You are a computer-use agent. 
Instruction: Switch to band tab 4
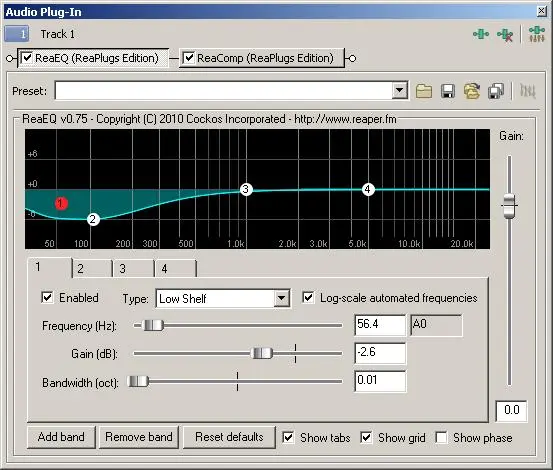(175, 269)
